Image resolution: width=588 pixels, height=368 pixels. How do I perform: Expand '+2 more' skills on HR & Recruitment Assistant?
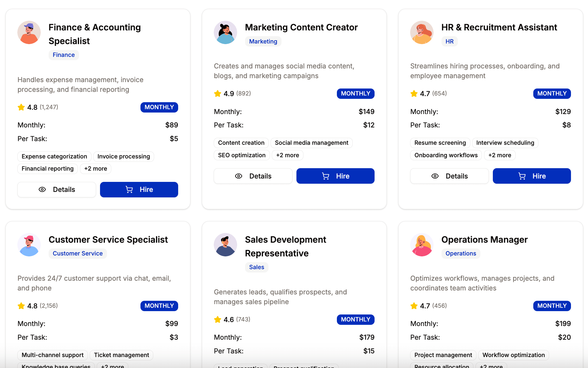click(x=500, y=155)
